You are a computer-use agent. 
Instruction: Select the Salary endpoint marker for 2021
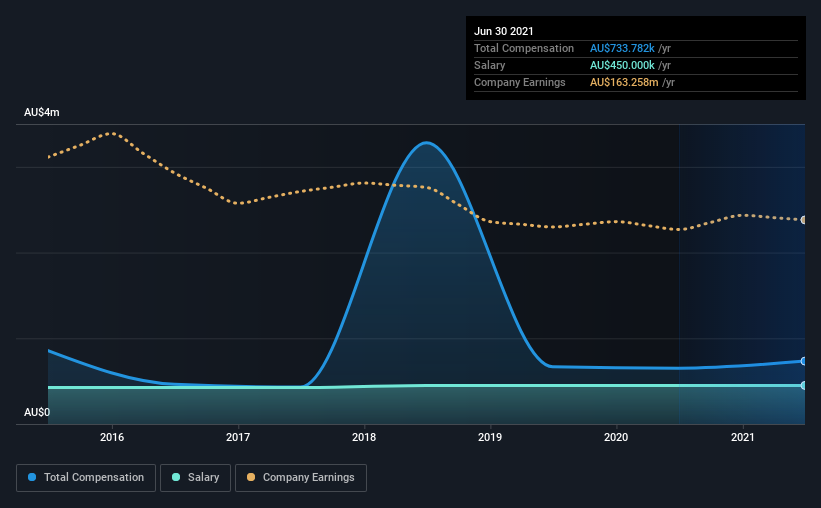[803, 385]
